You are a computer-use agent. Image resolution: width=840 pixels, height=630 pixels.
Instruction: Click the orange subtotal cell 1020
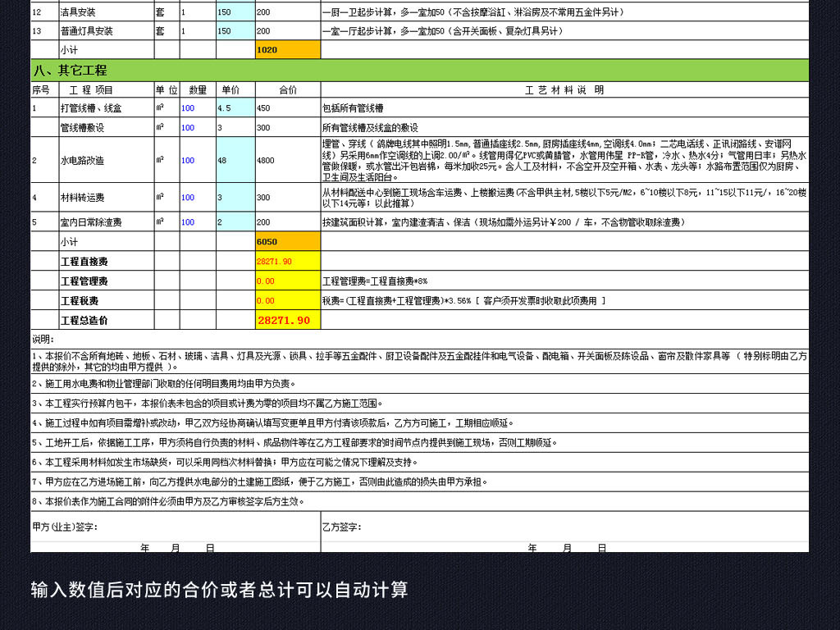pyautogui.click(x=288, y=50)
